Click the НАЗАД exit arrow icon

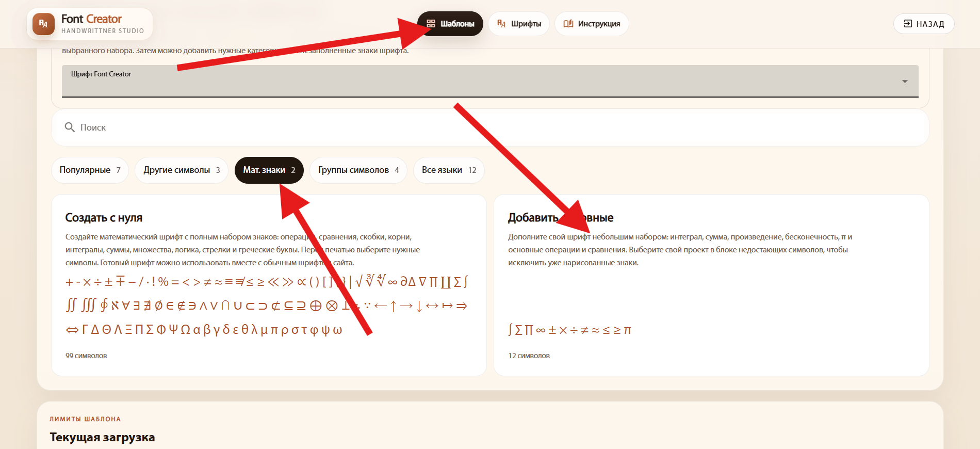click(908, 24)
